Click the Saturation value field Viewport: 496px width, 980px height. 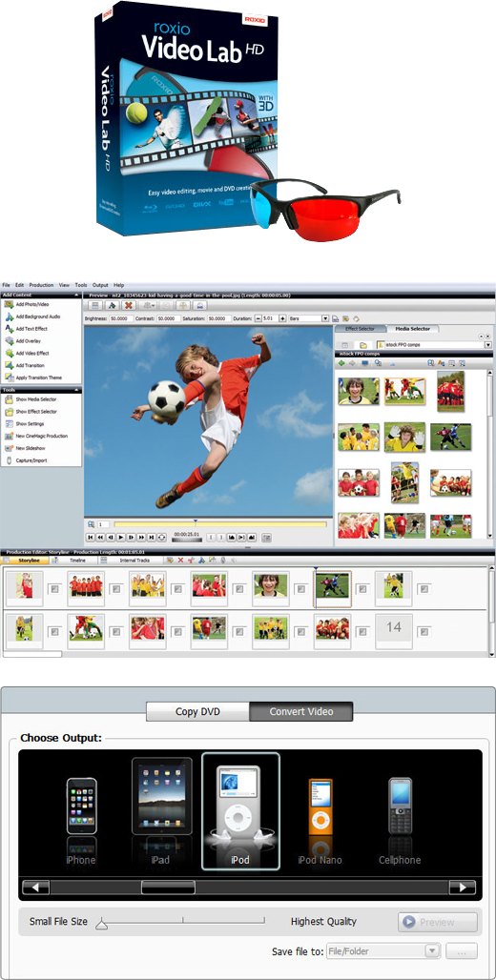tap(219, 318)
